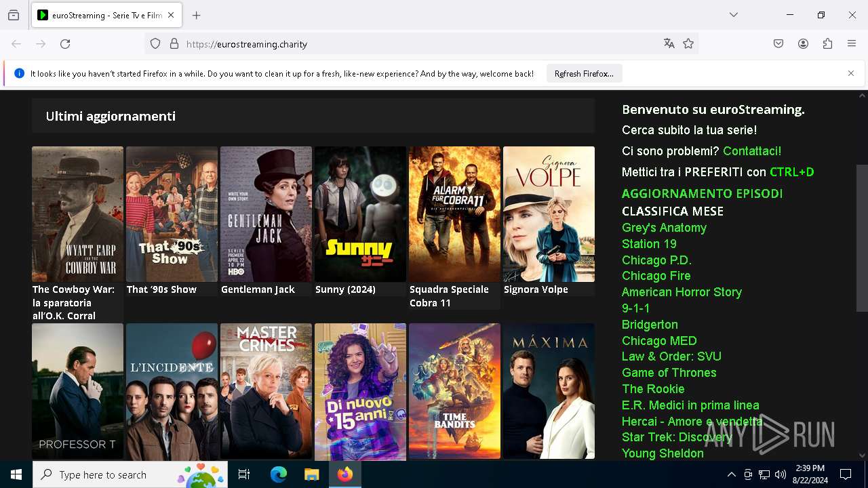The width and height of the screenshot is (868, 488).
Task: Open a new tab with plus button
Action: pos(197,15)
